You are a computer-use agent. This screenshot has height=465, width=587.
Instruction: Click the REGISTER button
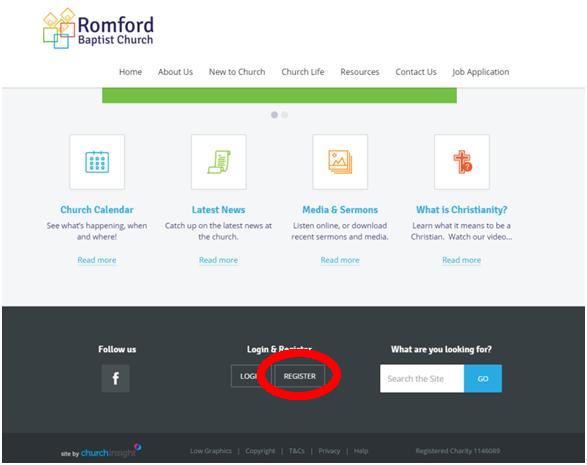299,376
